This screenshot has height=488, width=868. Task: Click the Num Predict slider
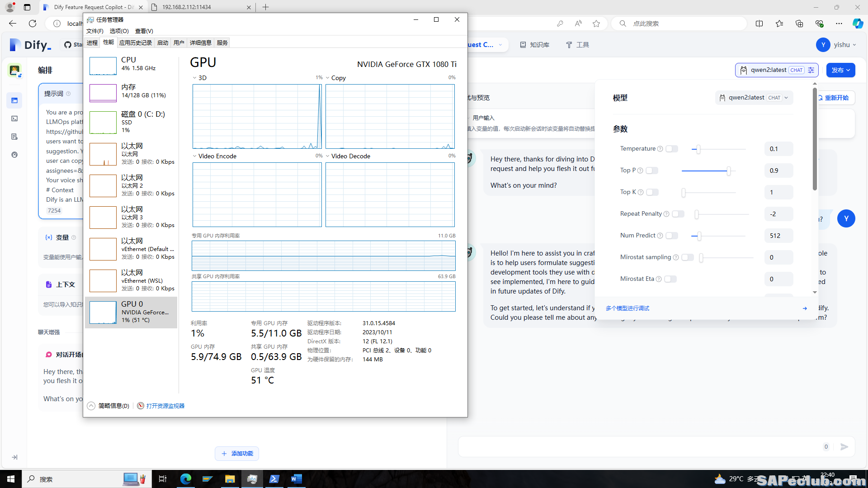(718, 236)
